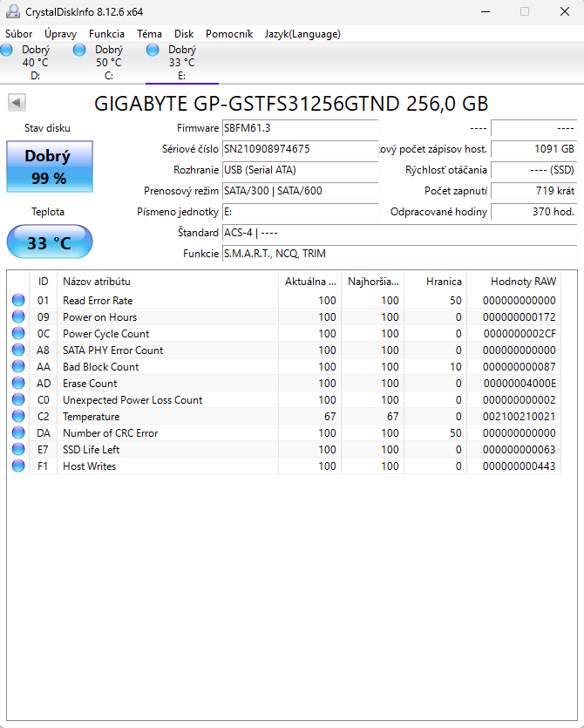Click the 33 °C temperature button
584x728 pixels.
pyautogui.click(x=50, y=242)
